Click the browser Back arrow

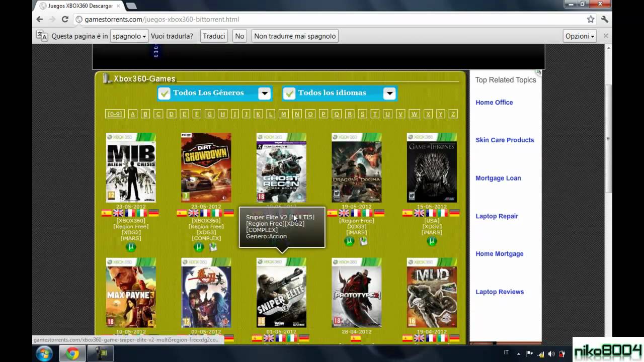coord(40,19)
